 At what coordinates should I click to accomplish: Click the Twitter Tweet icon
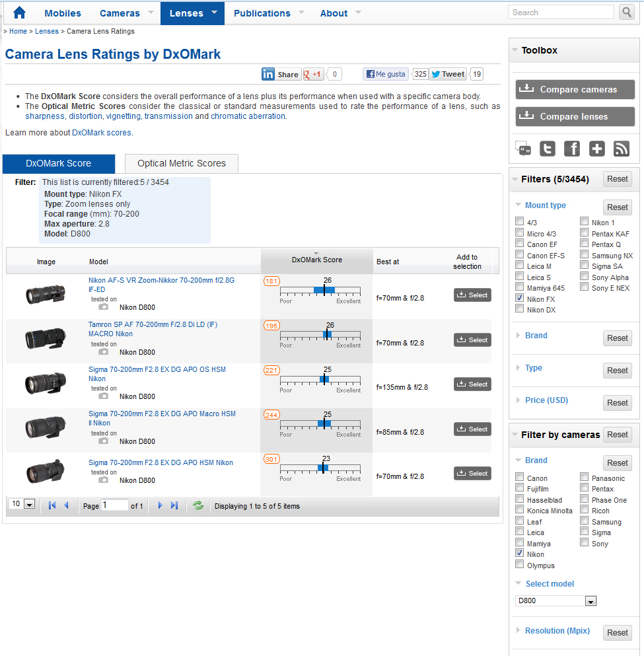[448, 74]
